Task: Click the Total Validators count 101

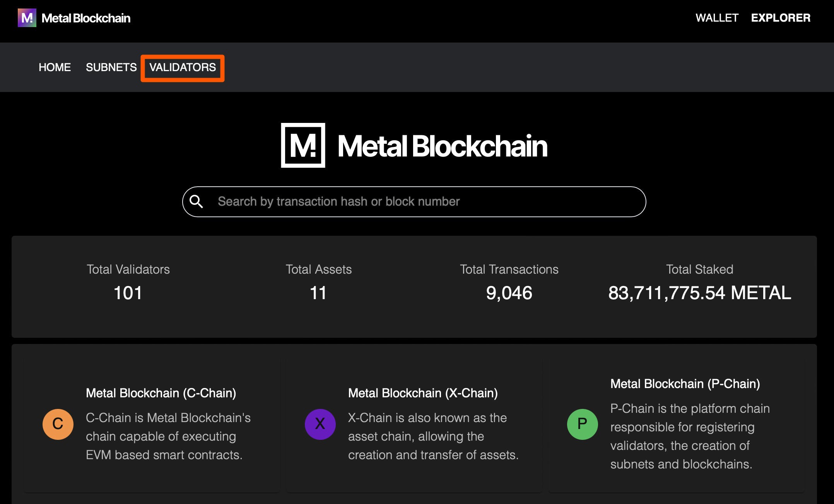Action: [128, 293]
